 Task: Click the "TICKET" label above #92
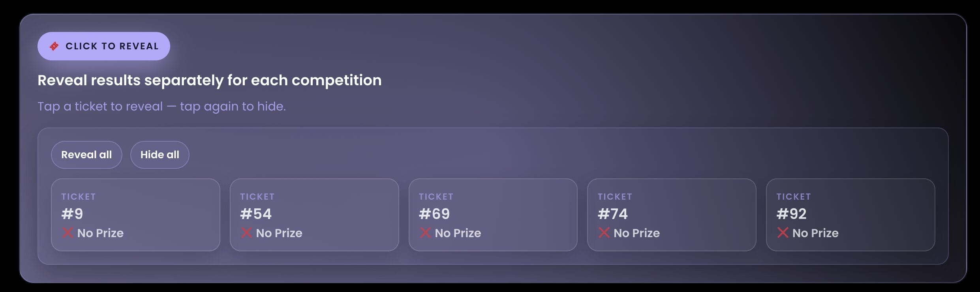pyautogui.click(x=794, y=197)
